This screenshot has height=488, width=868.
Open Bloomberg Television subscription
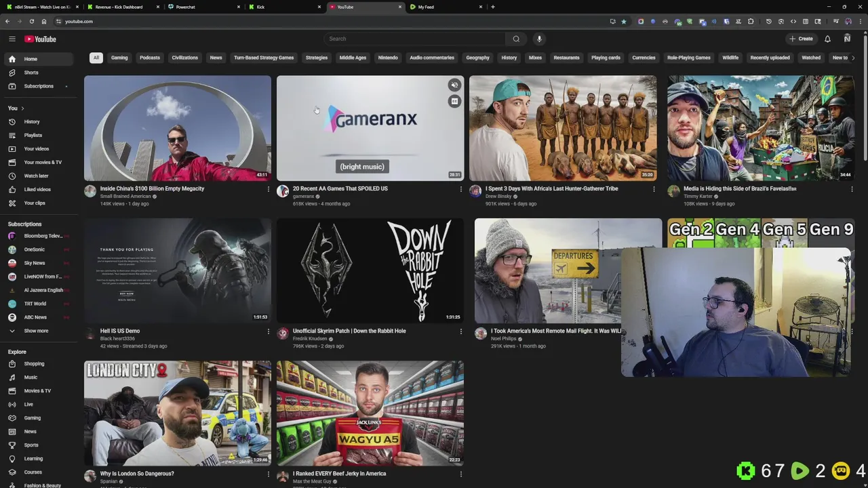[x=38, y=236]
